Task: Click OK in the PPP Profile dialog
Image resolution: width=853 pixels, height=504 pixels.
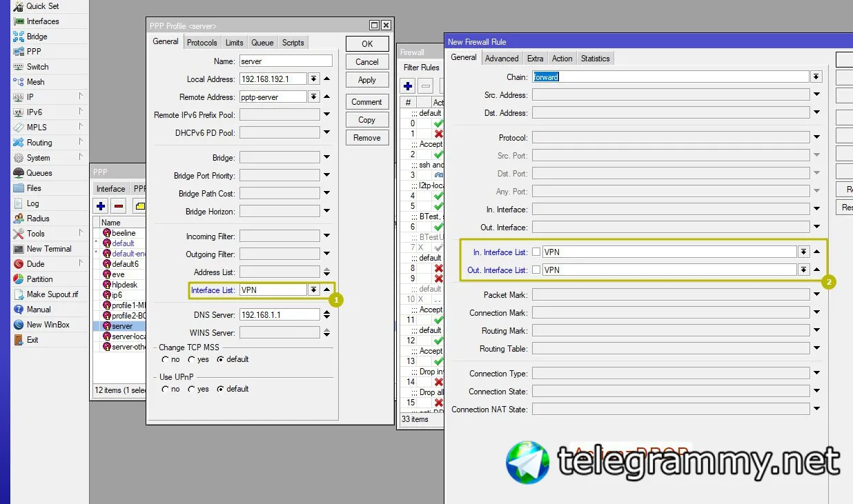Action: (367, 44)
